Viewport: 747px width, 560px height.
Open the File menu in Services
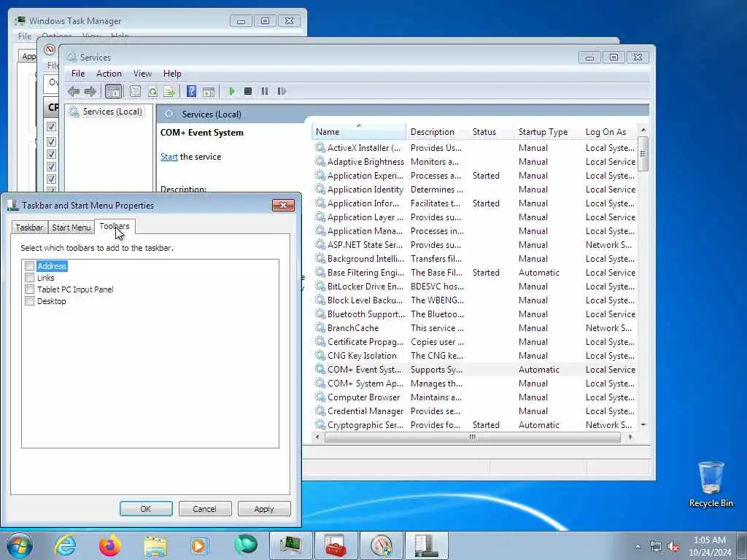(x=77, y=74)
